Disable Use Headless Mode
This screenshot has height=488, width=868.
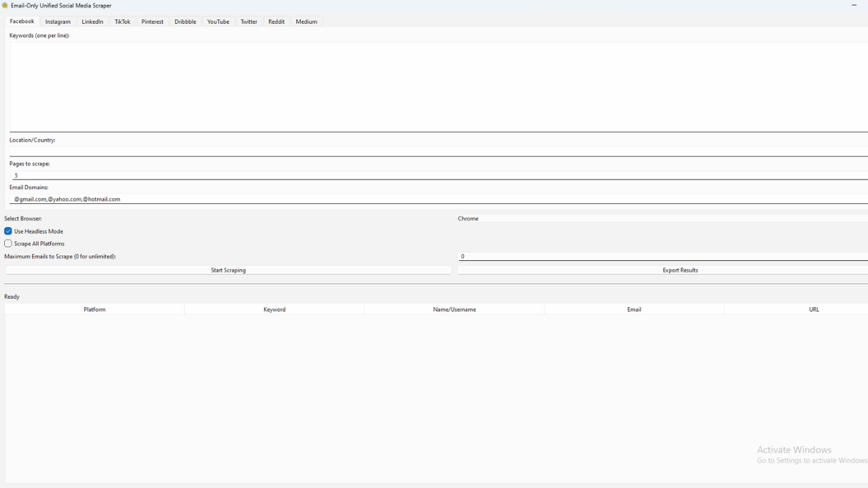(7, 231)
